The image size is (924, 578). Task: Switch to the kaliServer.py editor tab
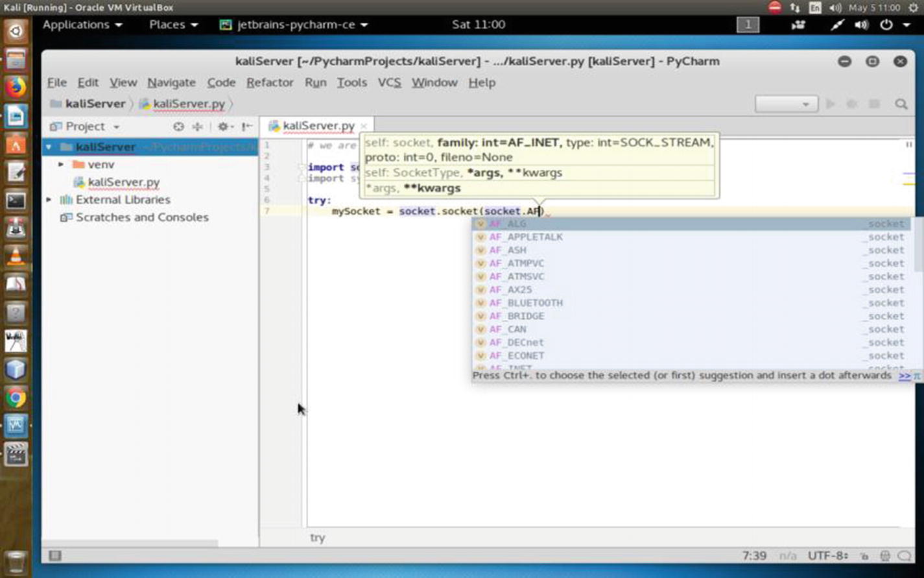[318, 126]
